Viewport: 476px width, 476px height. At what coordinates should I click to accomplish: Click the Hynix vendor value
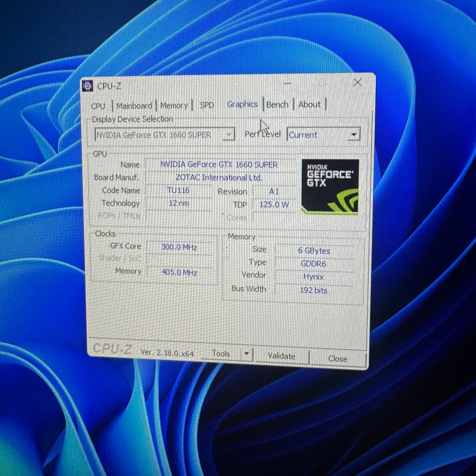point(313,277)
